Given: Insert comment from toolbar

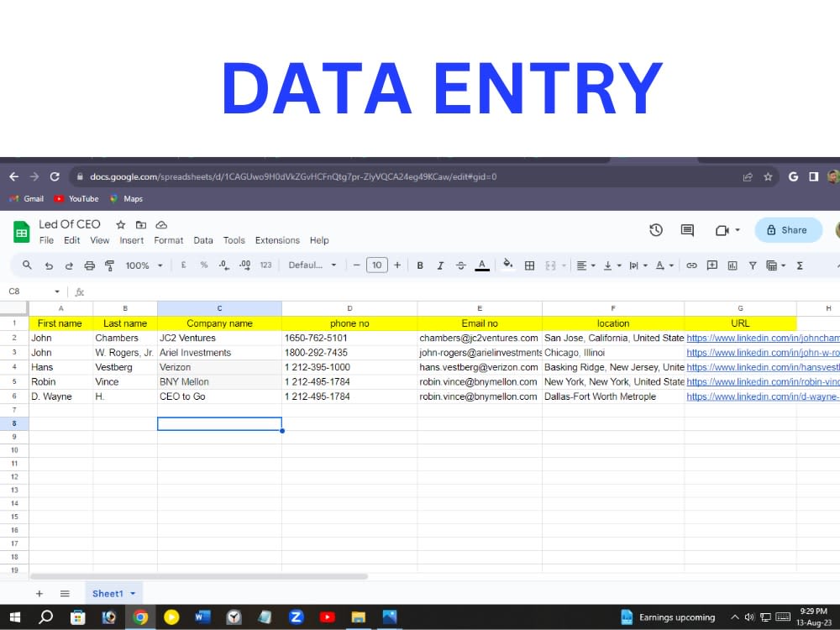Looking at the screenshot, I should point(712,265).
